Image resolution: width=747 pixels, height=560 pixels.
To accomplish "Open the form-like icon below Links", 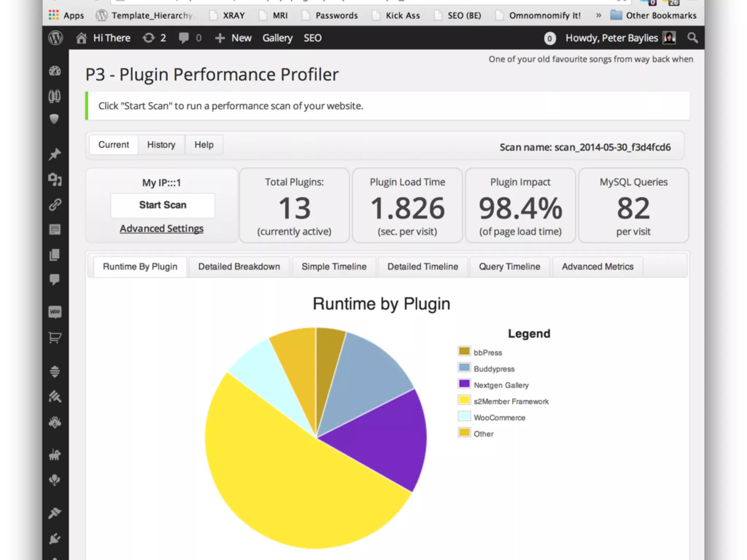I will click(55, 229).
